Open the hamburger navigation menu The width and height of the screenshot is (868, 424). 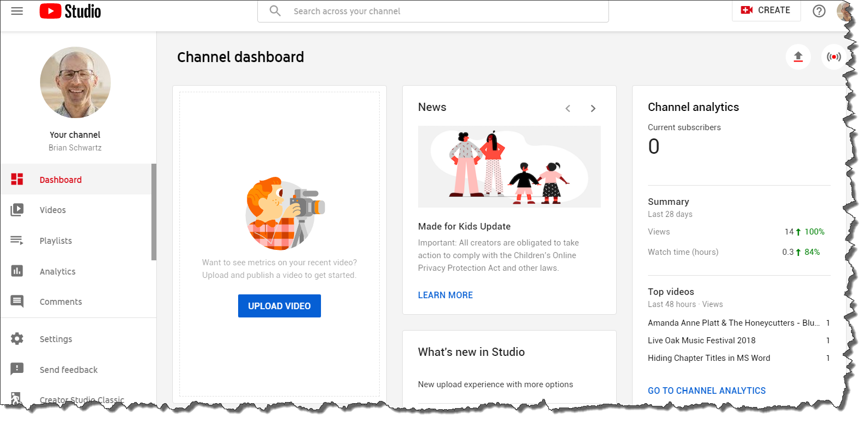(x=17, y=11)
